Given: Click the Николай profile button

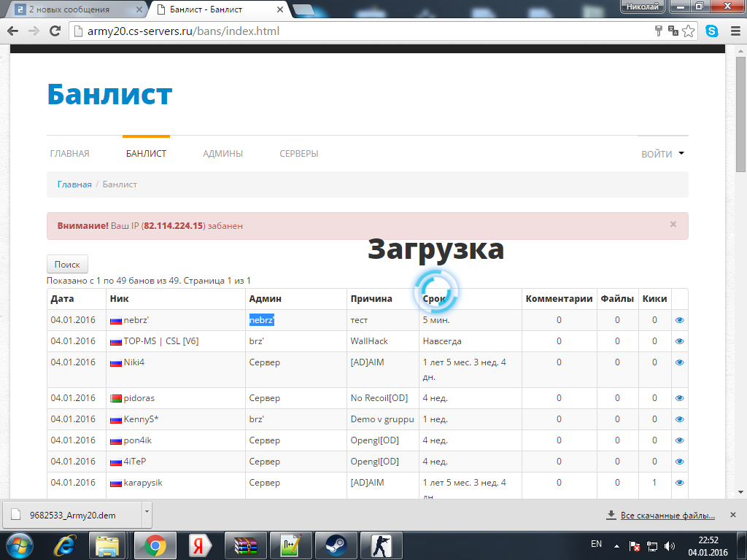Looking at the screenshot, I should click(642, 6).
